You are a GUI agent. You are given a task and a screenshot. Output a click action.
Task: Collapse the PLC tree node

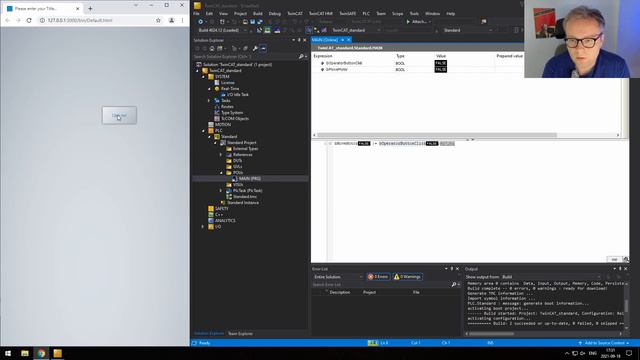203,131
